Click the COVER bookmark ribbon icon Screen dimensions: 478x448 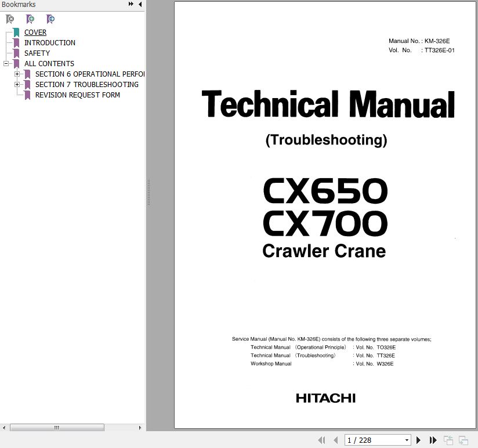point(16,32)
